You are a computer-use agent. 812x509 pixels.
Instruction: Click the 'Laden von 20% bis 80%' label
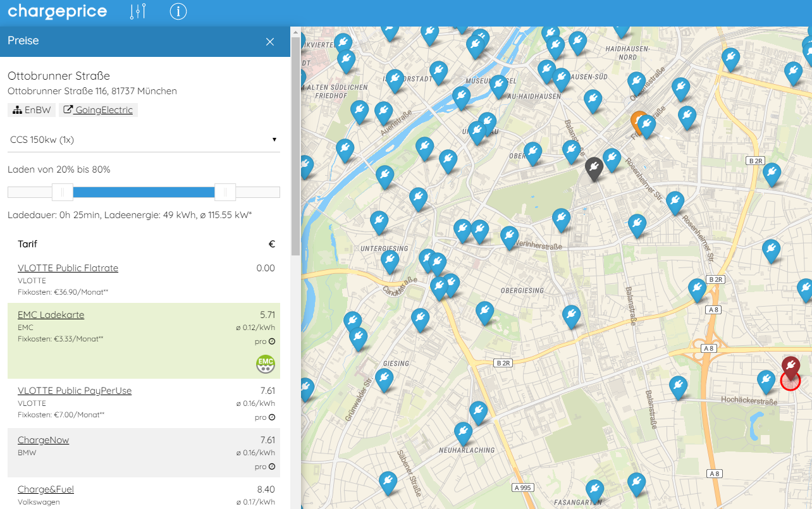[59, 169]
